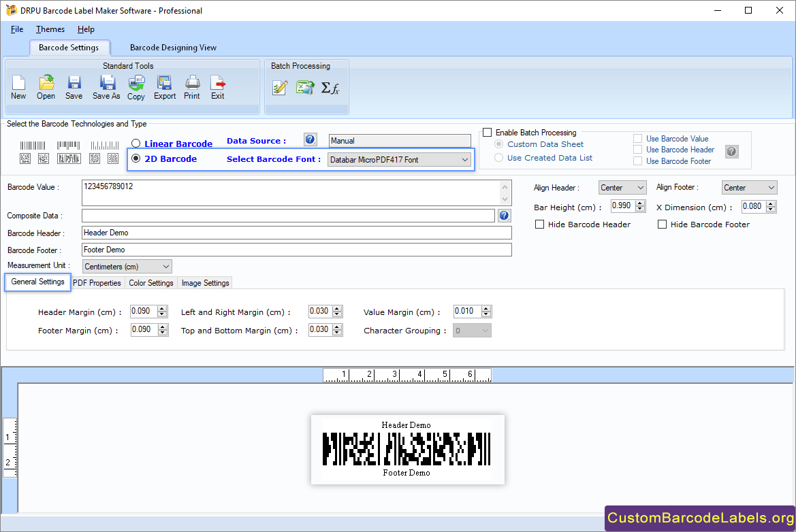Image resolution: width=796 pixels, height=532 pixels.
Task: Click the Barcode Header input field
Action: click(x=296, y=233)
